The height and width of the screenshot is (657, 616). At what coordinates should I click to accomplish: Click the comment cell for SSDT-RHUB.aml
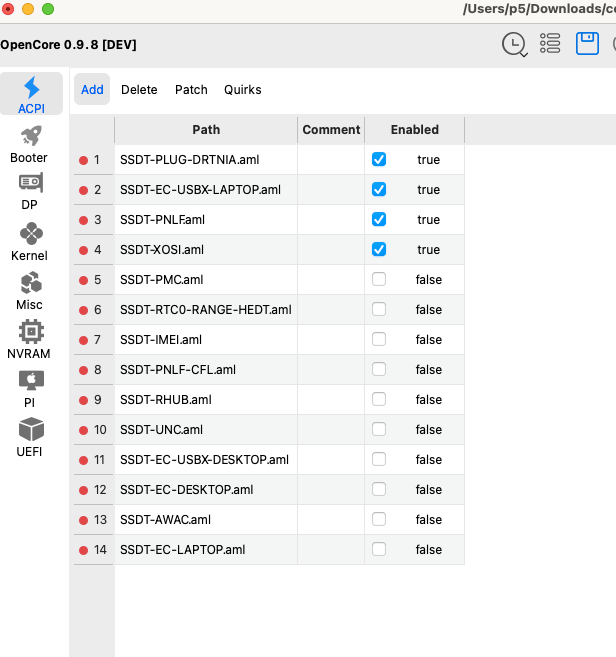click(x=331, y=399)
